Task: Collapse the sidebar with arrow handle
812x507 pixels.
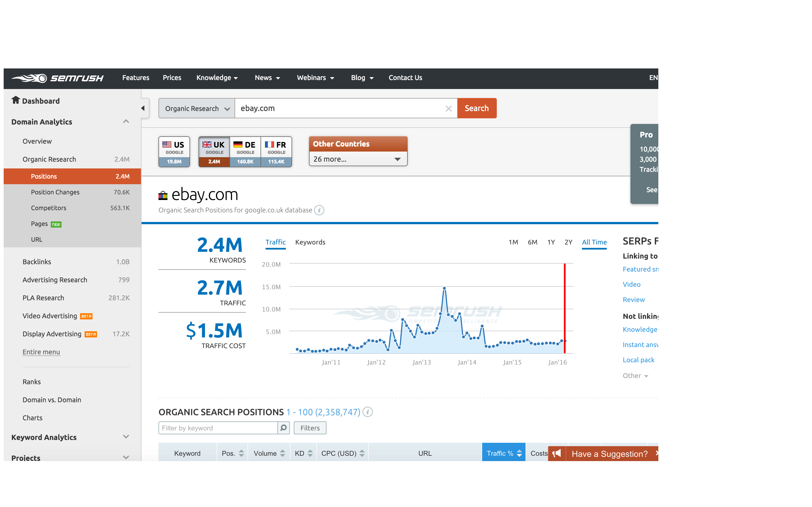Action: click(x=143, y=108)
